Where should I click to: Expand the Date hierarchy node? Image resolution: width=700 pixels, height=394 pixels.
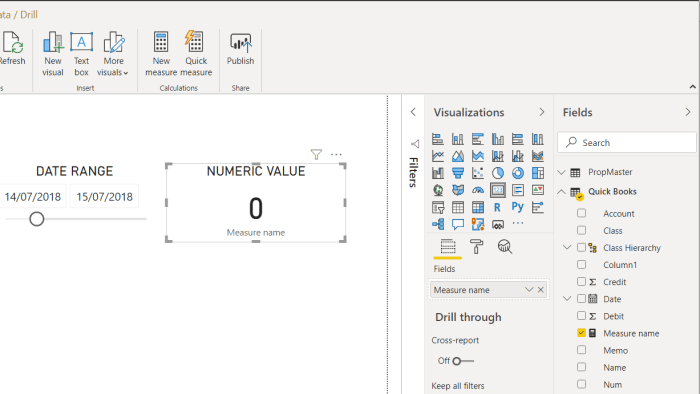point(567,299)
